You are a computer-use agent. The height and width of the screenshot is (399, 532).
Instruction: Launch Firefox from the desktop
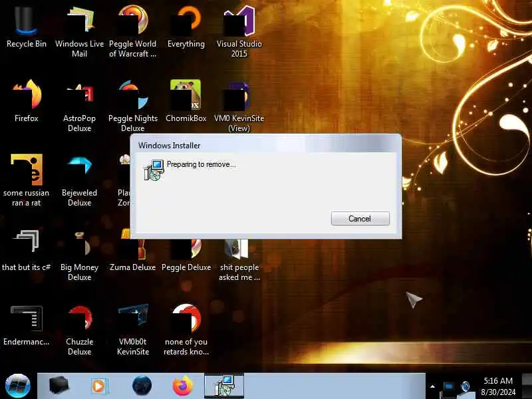(26, 101)
